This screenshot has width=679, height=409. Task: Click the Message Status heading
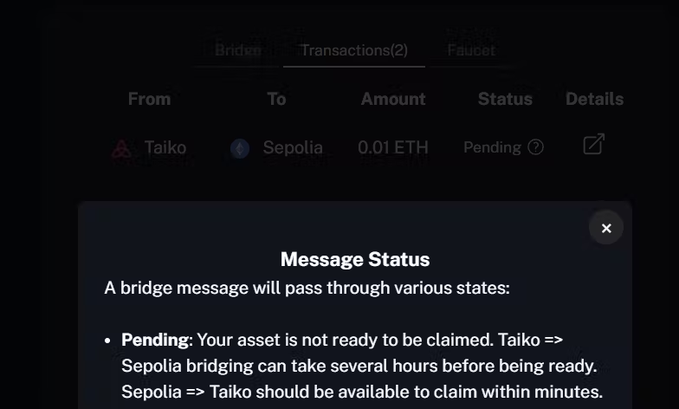pyautogui.click(x=355, y=259)
